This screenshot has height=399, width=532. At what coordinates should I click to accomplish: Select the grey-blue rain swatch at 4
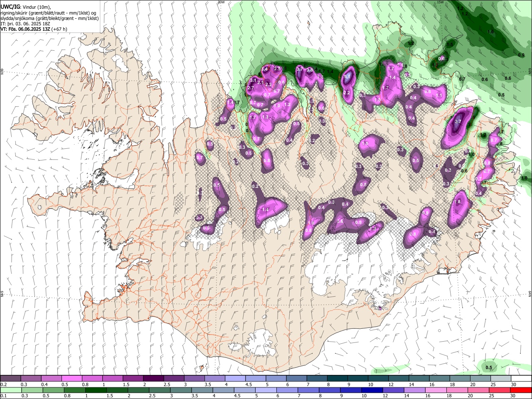pos(223,390)
